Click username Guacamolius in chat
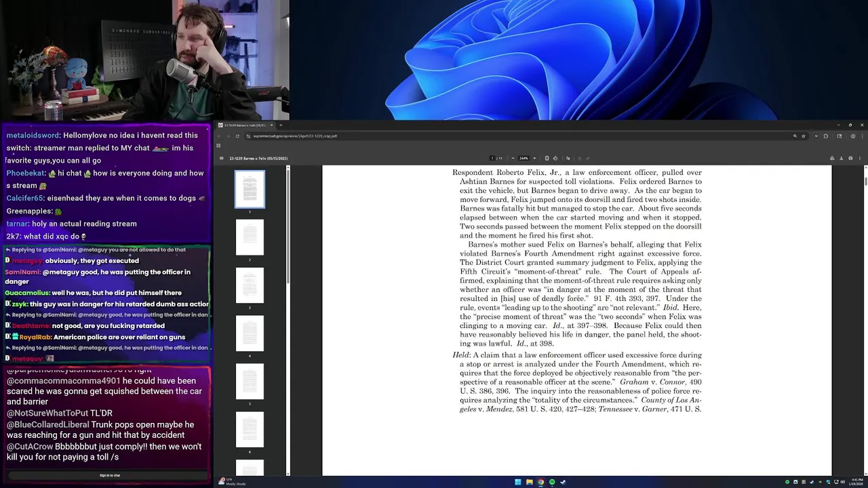Image resolution: width=868 pixels, height=488 pixels. tap(27, 293)
